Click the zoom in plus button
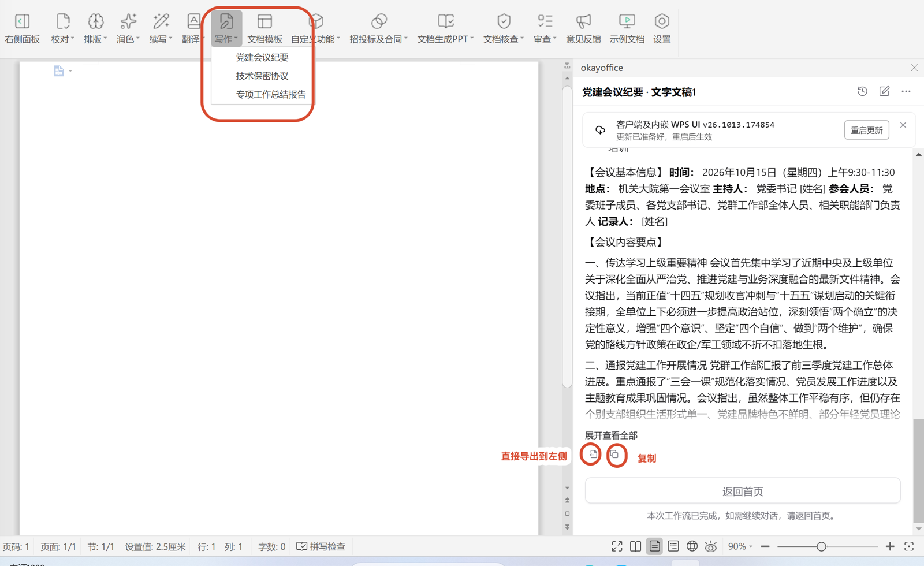 point(890,546)
